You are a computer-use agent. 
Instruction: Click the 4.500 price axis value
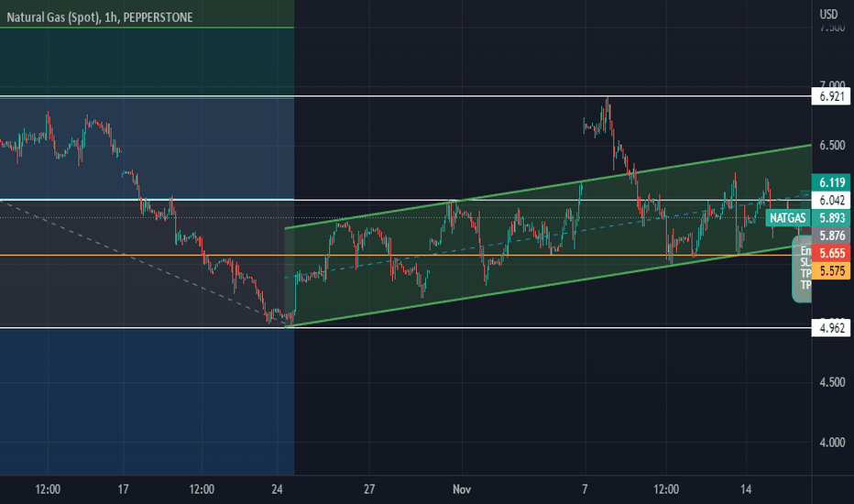[832, 382]
